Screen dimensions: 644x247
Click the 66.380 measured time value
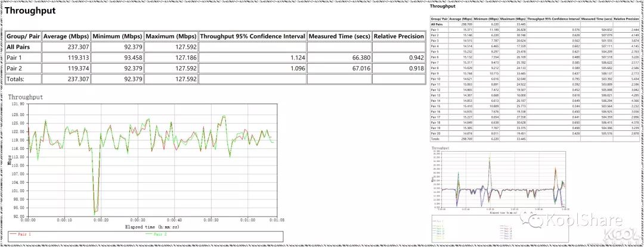[361, 58]
